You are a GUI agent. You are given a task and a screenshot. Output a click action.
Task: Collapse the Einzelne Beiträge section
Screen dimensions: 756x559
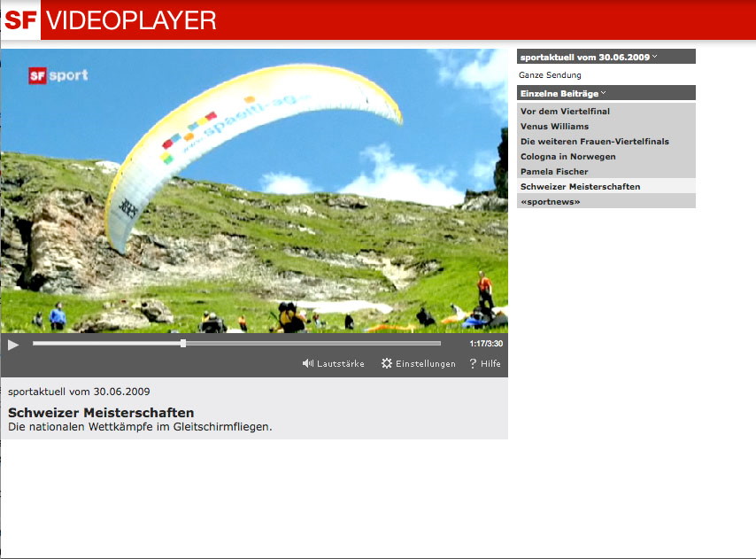pyautogui.click(x=606, y=93)
